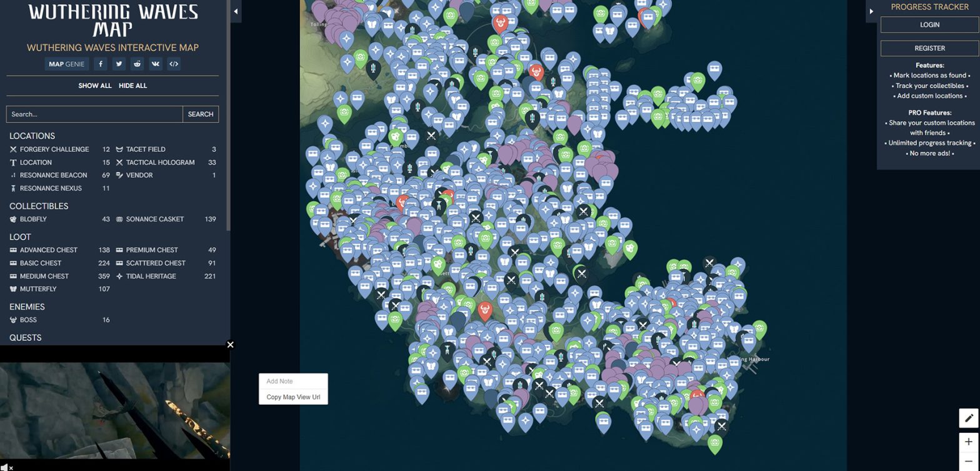Share the map on Facebook
Screen dimensions: 980x471
tap(100, 64)
